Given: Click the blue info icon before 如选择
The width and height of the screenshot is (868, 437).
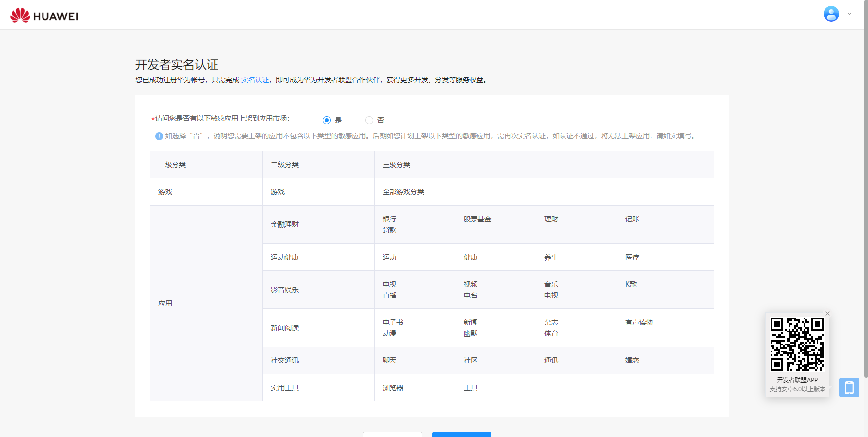Looking at the screenshot, I should coord(159,136).
